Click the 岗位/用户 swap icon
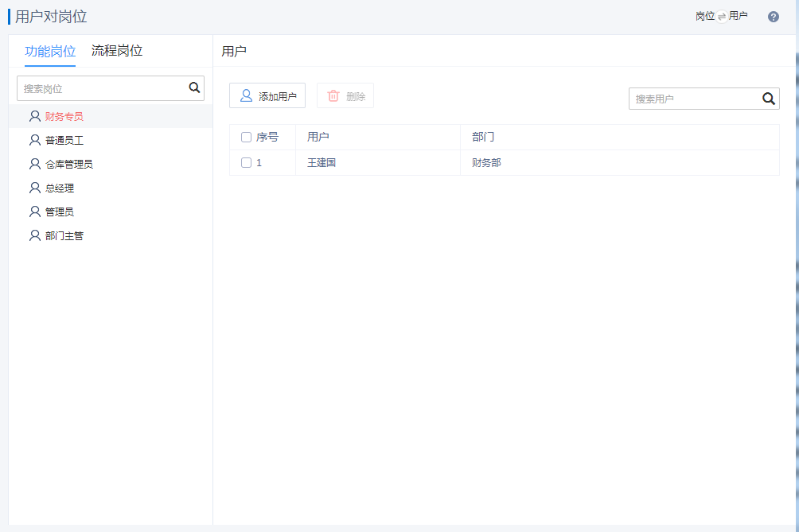This screenshot has width=799, height=532. point(722,17)
